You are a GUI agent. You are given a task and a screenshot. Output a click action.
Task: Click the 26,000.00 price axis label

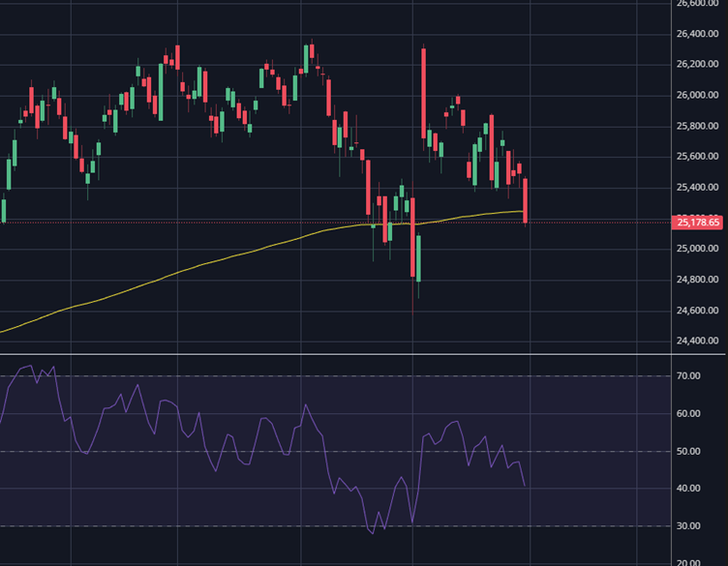coord(697,95)
